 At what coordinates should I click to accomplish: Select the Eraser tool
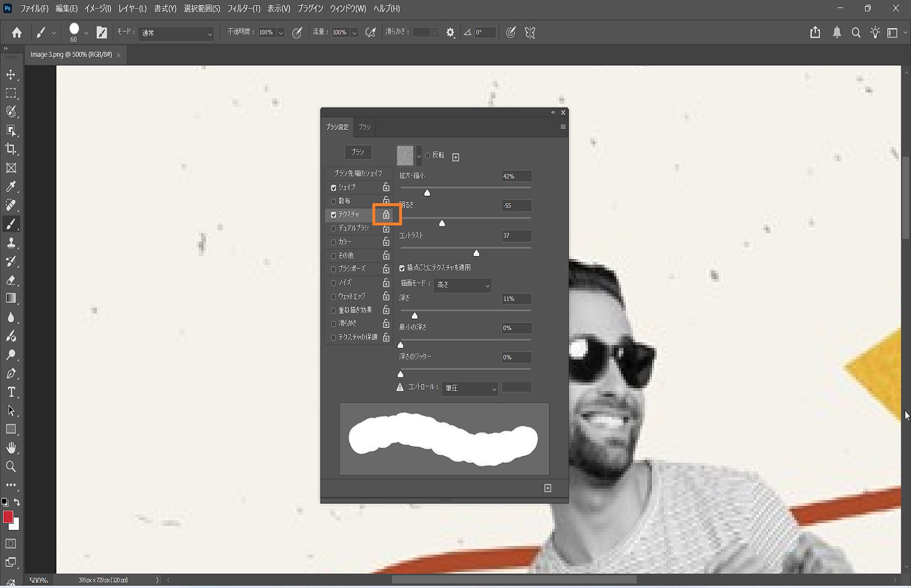point(11,280)
